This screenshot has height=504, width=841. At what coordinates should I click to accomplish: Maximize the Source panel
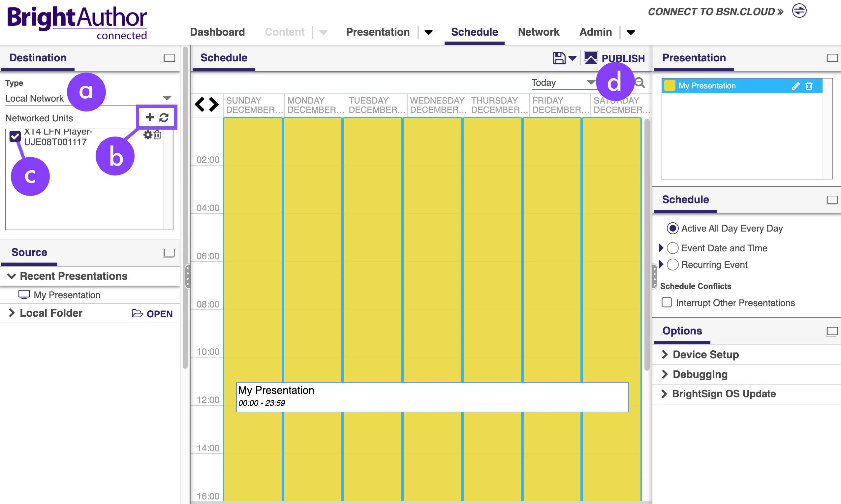[169, 253]
